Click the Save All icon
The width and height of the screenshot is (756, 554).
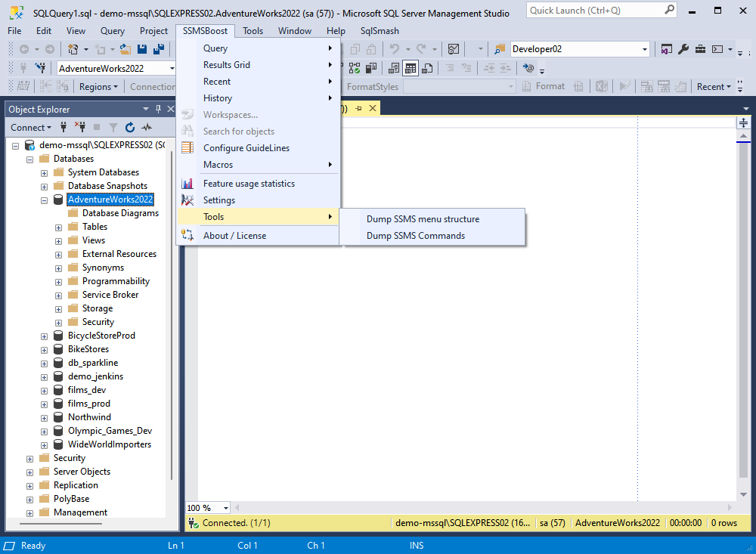click(159, 49)
